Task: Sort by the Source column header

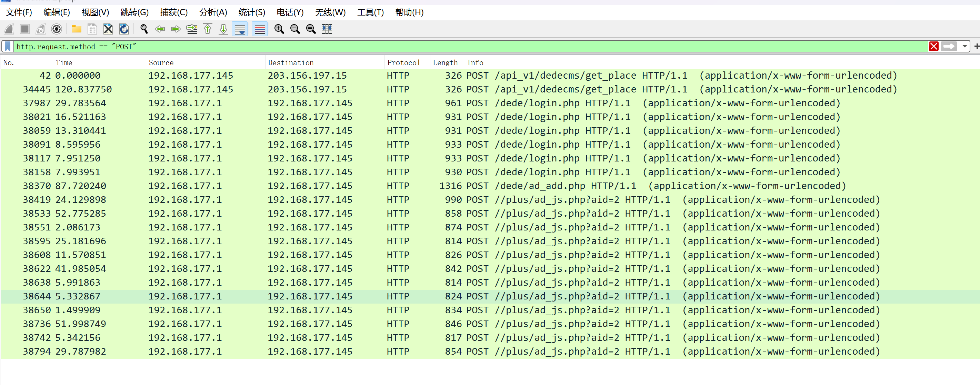Action: 206,62
